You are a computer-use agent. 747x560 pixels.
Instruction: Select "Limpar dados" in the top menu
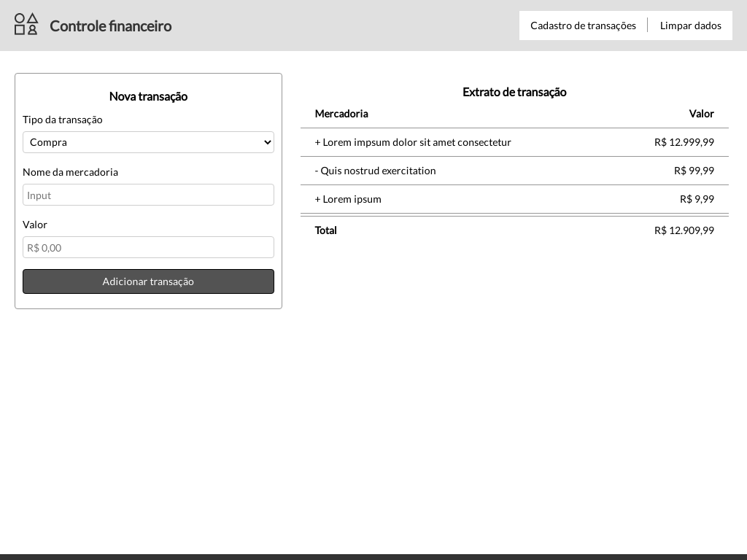[690, 26]
